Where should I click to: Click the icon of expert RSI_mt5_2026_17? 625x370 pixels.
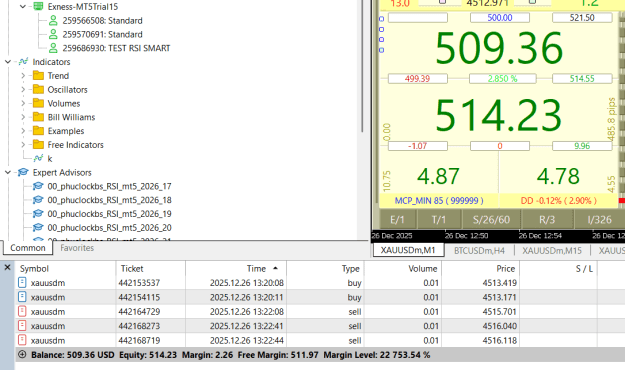tap(38, 186)
